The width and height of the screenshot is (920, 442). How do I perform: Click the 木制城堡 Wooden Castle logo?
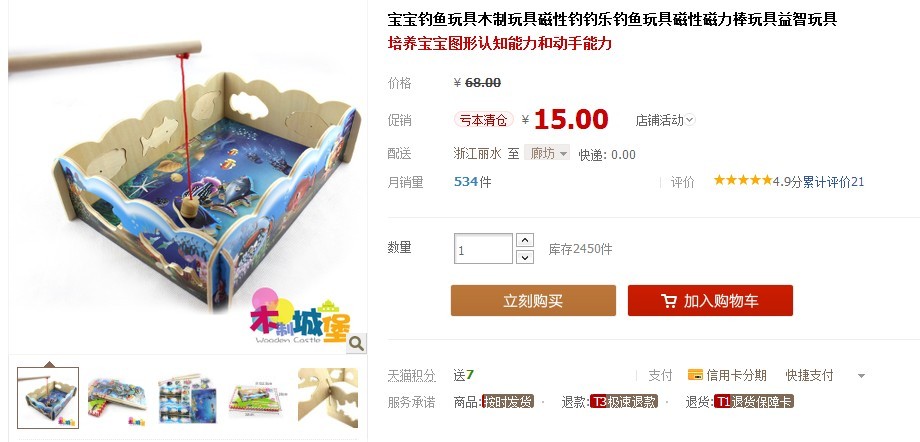(x=299, y=317)
